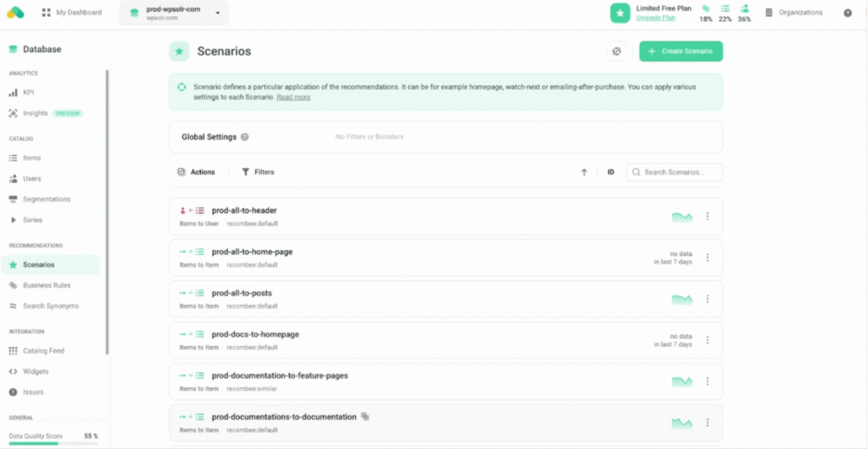
Task: Open the prod-wpsolr-com database dropdown
Action: (x=174, y=13)
